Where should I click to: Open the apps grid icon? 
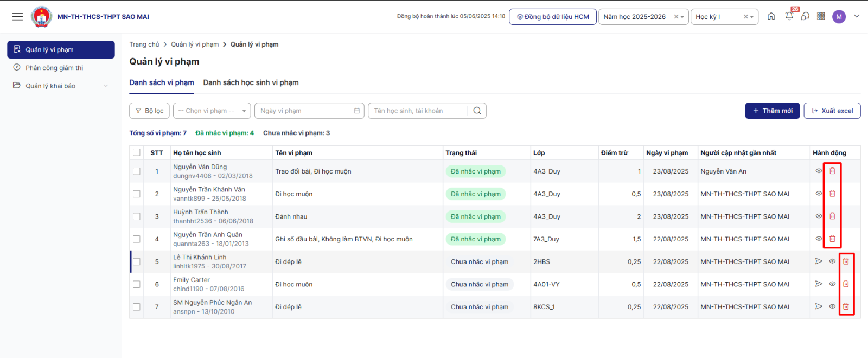click(x=821, y=16)
